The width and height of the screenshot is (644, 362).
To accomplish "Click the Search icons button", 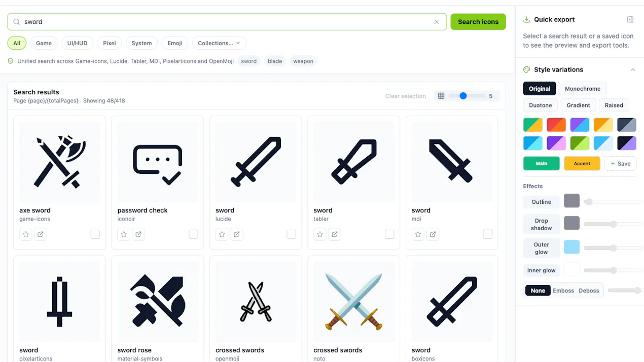I will [478, 22].
